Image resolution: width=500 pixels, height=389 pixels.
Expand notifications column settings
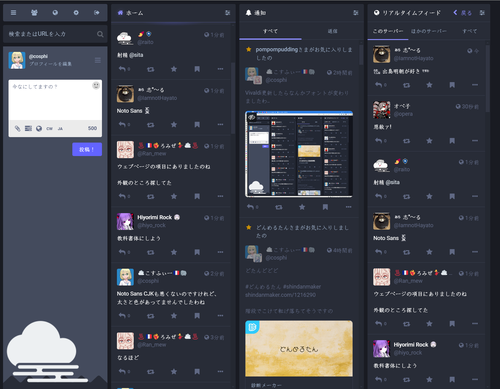tap(356, 13)
